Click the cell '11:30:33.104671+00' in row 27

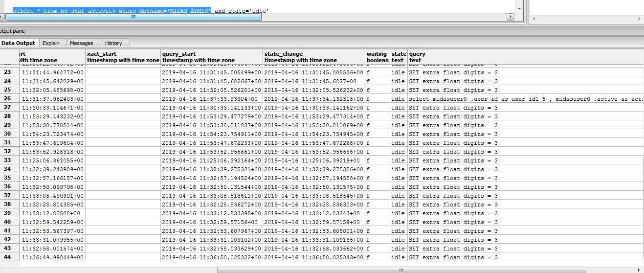(52, 107)
